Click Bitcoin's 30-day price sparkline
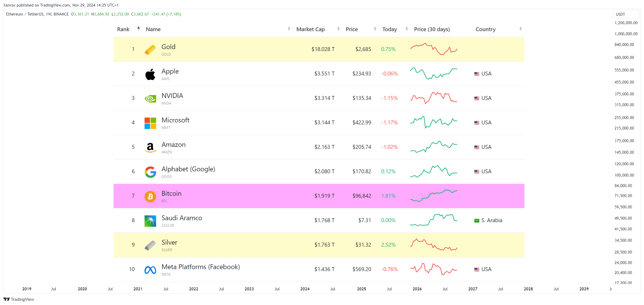 tap(434, 196)
